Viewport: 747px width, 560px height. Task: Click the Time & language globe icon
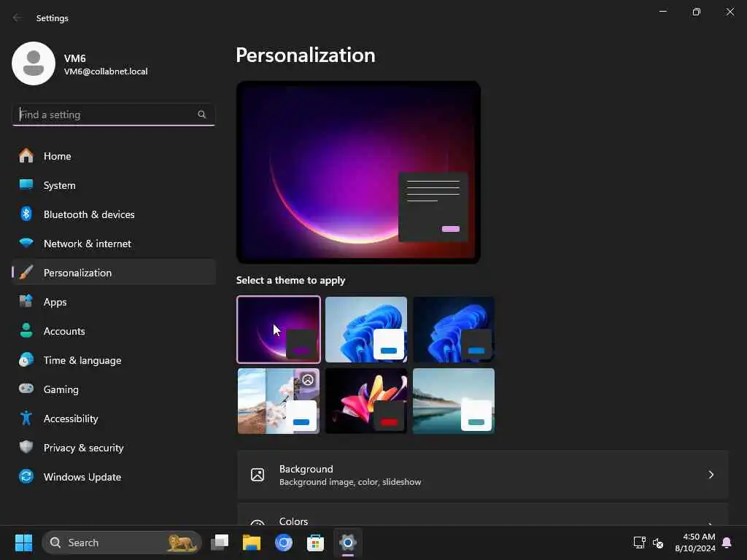pos(26,360)
